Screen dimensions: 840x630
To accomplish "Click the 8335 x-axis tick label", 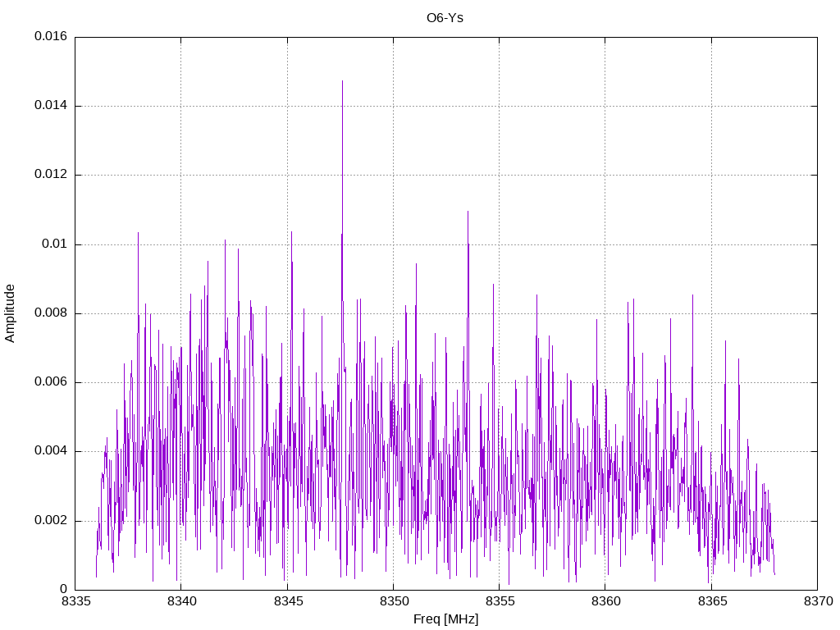I will click(x=75, y=601).
